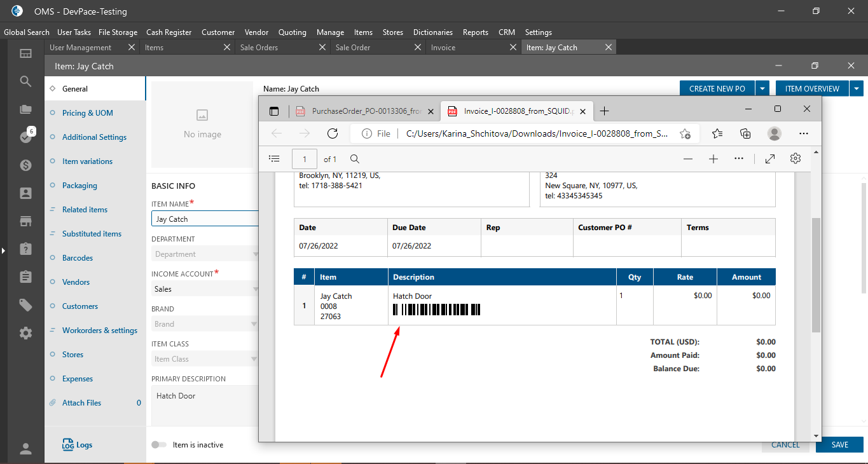This screenshot has height=464, width=868.
Task: Open PDF table of contents icon
Action: click(274, 159)
